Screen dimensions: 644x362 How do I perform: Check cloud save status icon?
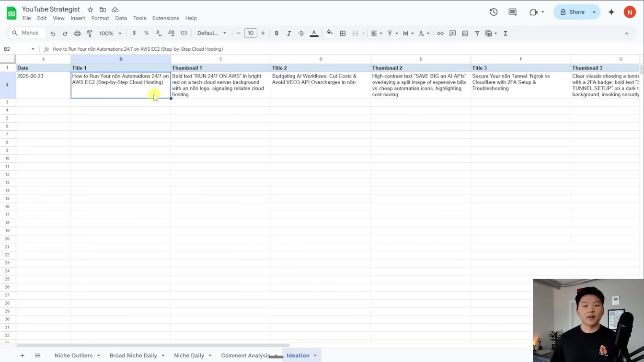point(115,10)
